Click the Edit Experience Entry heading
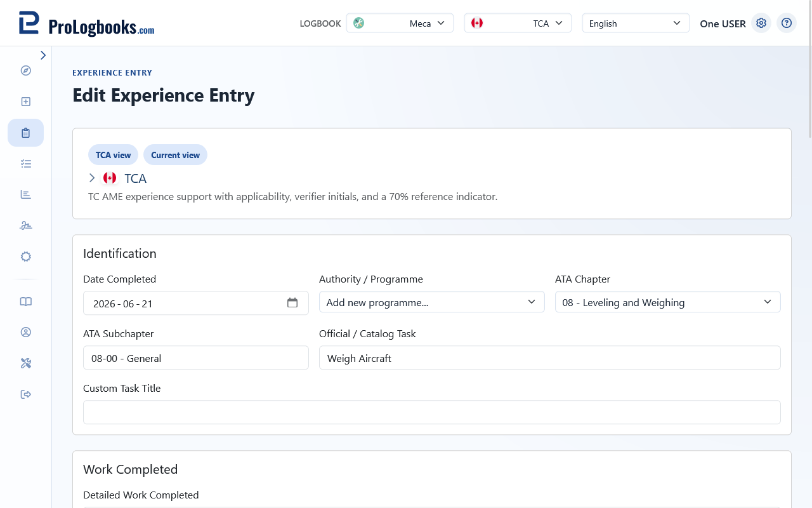812x508 pixels. pos(164,95)
